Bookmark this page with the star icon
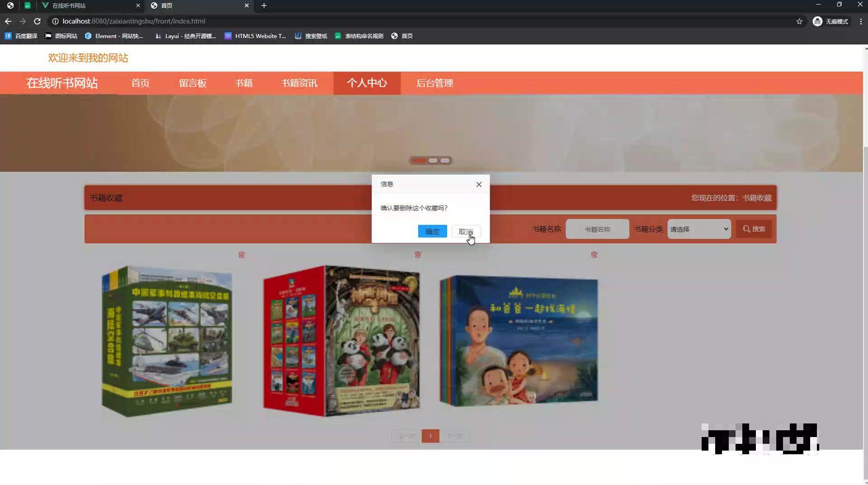Viewport: 868px width, 485px height. (799, 21)
